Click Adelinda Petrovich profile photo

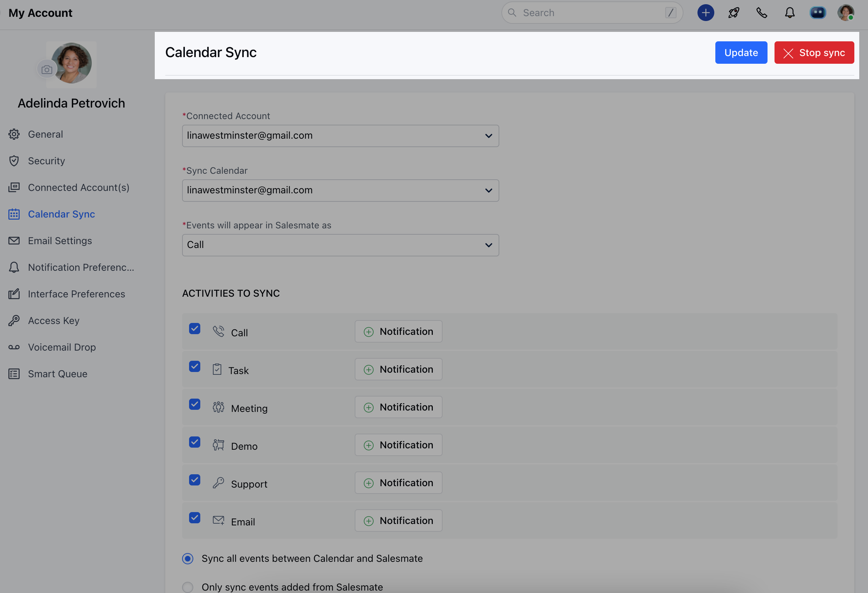click(x=71, y=63)
